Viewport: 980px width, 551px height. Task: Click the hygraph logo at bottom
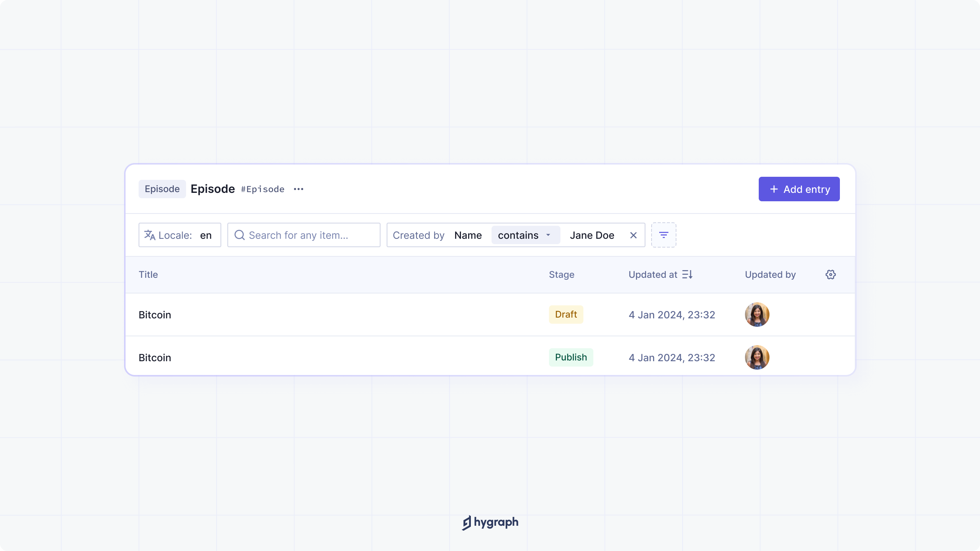coord(490,522)
